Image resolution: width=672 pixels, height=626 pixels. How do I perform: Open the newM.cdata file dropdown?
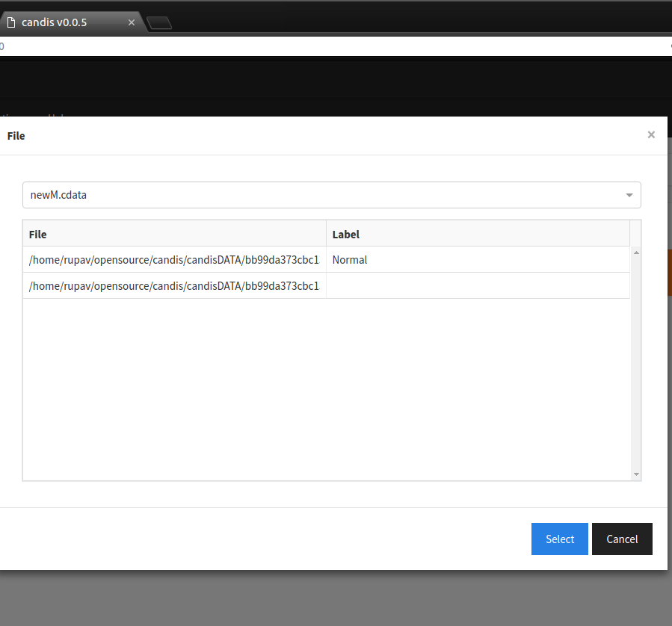pyautogui.click(x=331, y=195)
